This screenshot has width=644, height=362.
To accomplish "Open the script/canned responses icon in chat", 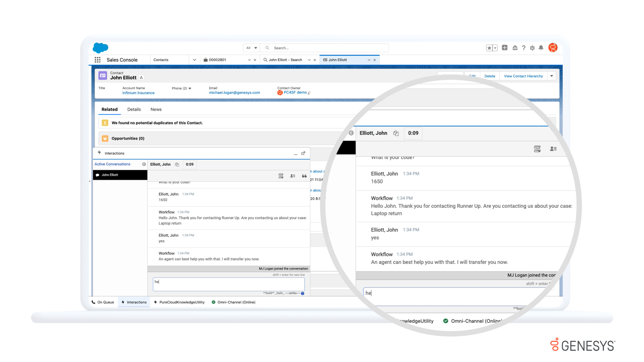I will click(281, 176).
